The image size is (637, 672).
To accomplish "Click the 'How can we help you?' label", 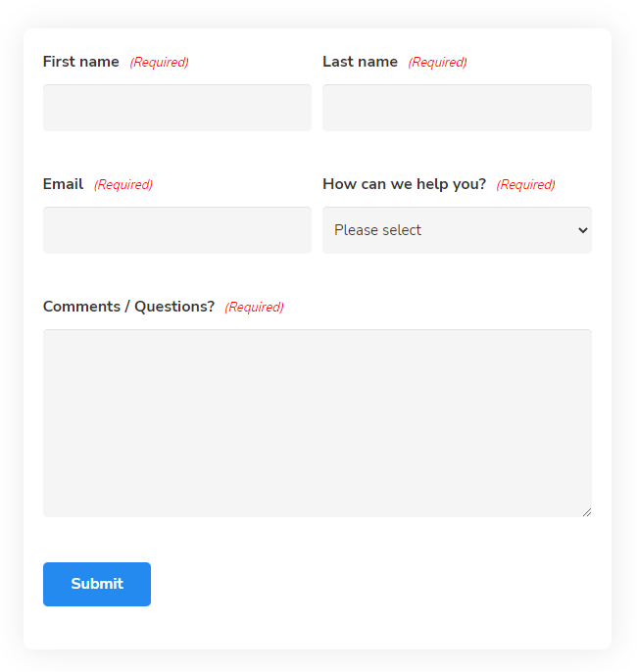I will pyautogui.click(x=404, y=184).
